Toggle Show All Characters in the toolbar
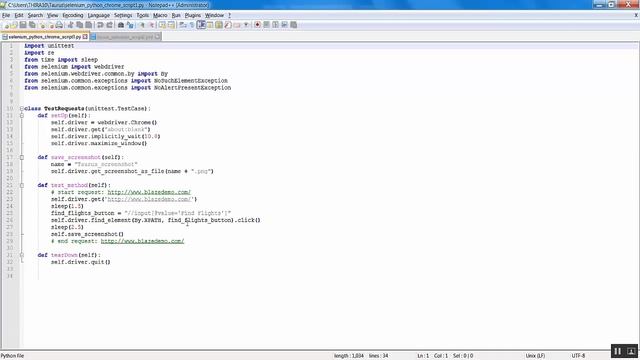The image size is (640, 360). coord(191,25)
